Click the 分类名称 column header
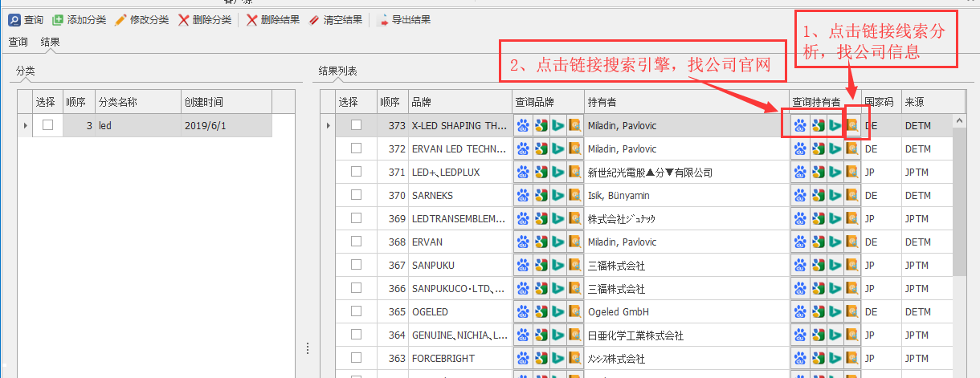Viewport: 980px width, 378px height. 137,102
